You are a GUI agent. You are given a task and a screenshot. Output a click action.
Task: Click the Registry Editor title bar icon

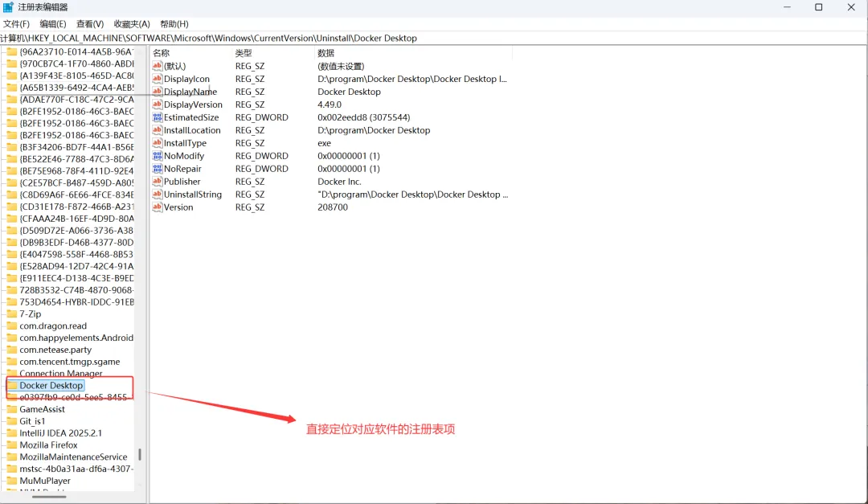point(8,7)
